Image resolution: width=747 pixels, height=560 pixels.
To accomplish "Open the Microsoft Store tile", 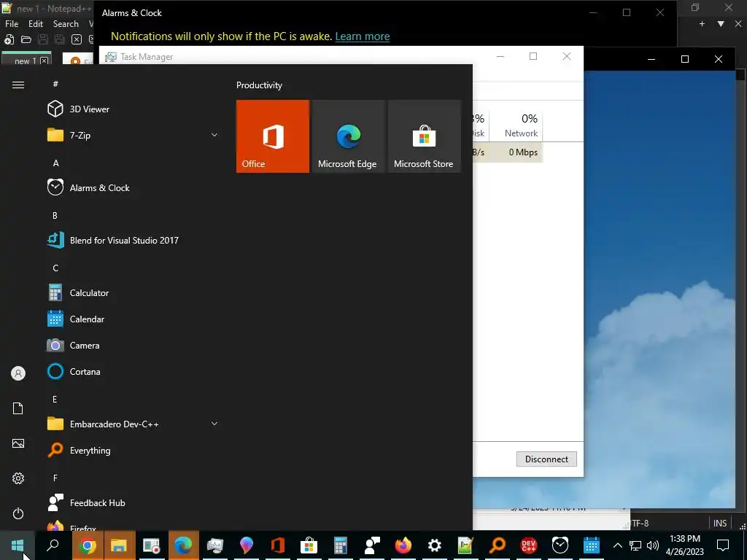I will pyautogui.click(x=425, y=136).
